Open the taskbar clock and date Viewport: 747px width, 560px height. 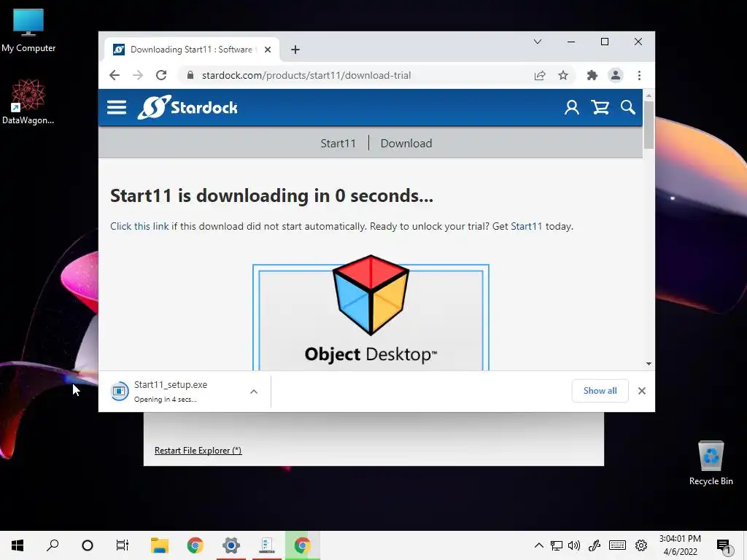tap(680, 545)
